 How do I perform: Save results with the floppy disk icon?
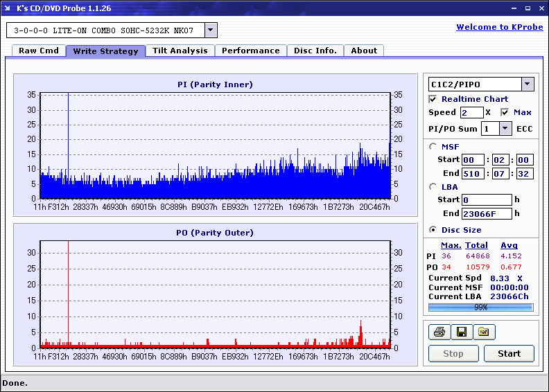(461, 332)
